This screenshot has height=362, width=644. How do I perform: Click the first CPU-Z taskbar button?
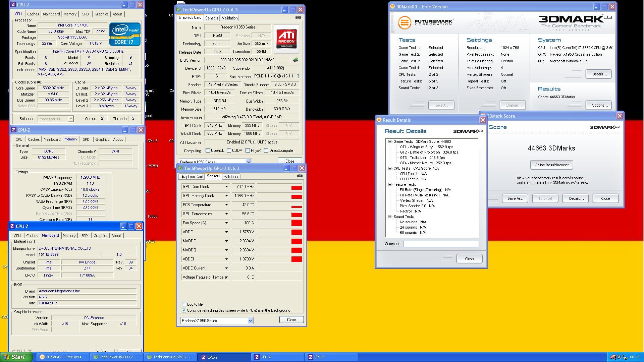pyautogui.click(x=223, y=357)
